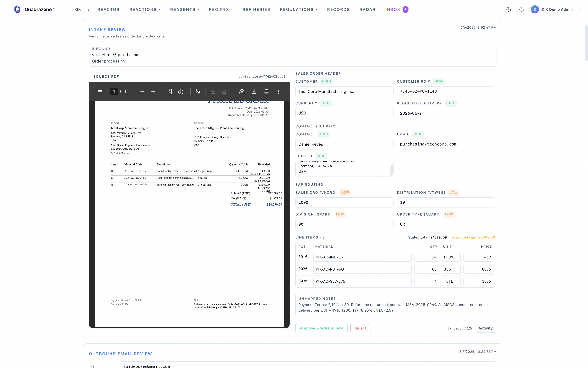Image resolution: width=588 pixels, height=368 pixels.
Task: Open the KIK workspace selector
Action: (74, 10)
